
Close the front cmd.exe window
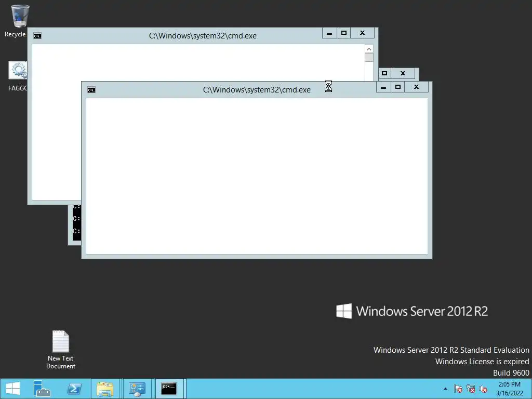[x=416, y=87]
